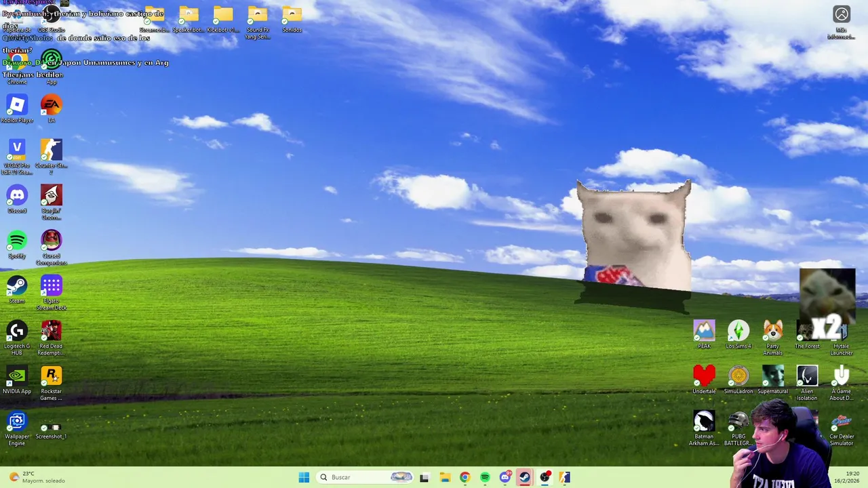Switch to Steam in the taskbar
The width and height of the screenshot is (868, 488).
[x=525, y=477]
